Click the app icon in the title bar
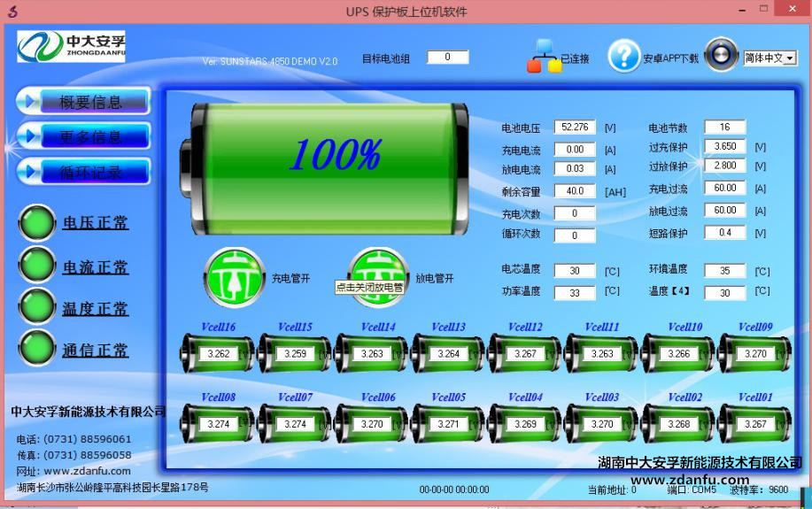812x509 pixels. pos(12,11)
